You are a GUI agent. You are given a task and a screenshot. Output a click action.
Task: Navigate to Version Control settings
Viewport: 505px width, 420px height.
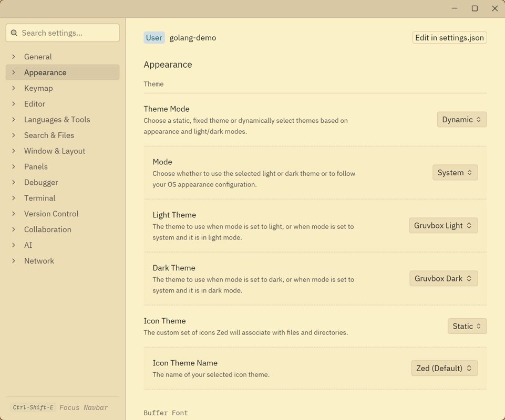[x=51, y=214]
